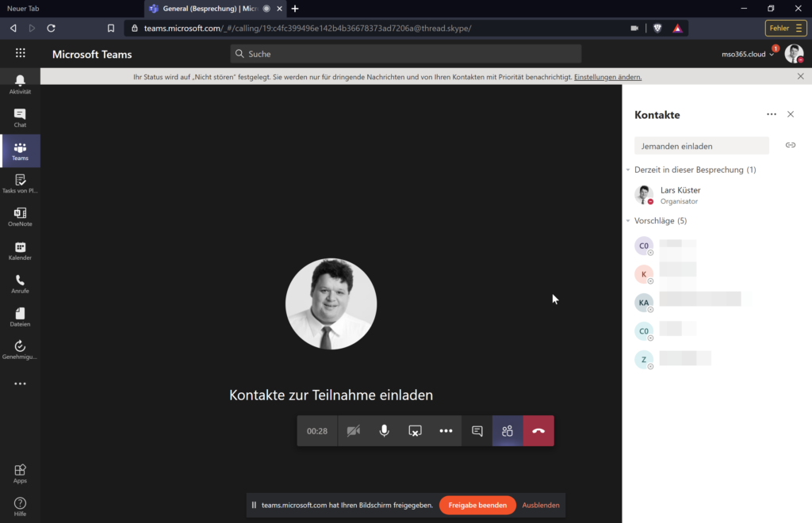This screenshot has height=523, width=812.
Task: Close the Kontakte panel
Action: (x=791, y=114)
